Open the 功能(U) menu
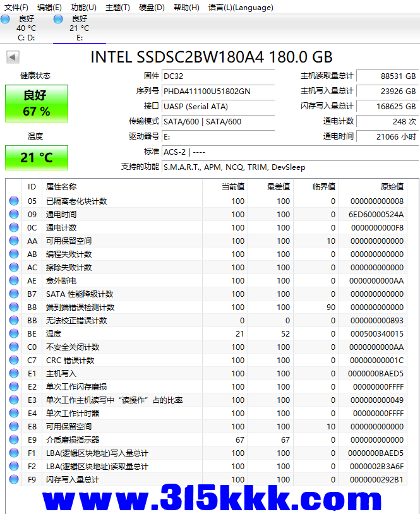420x514 pixels. [x=83, y=7]
